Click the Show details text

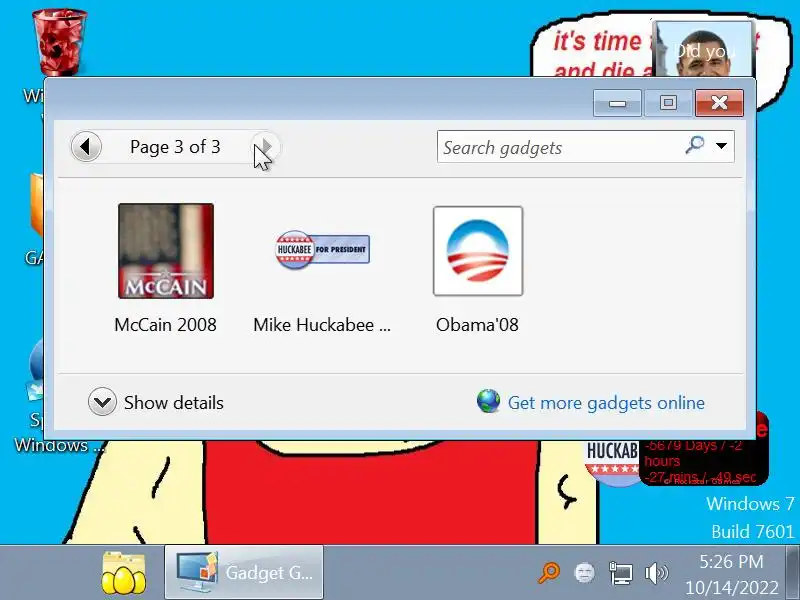(174, 403)
